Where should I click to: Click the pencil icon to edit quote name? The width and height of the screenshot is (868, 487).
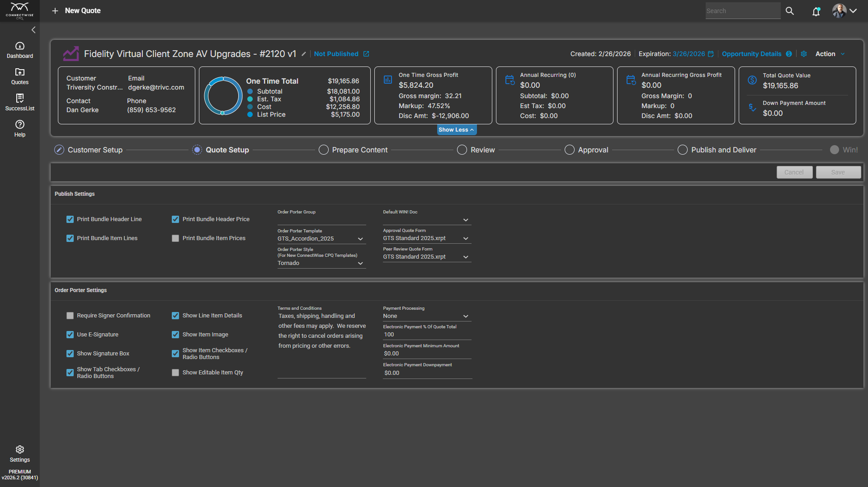(x=304, y=54)
